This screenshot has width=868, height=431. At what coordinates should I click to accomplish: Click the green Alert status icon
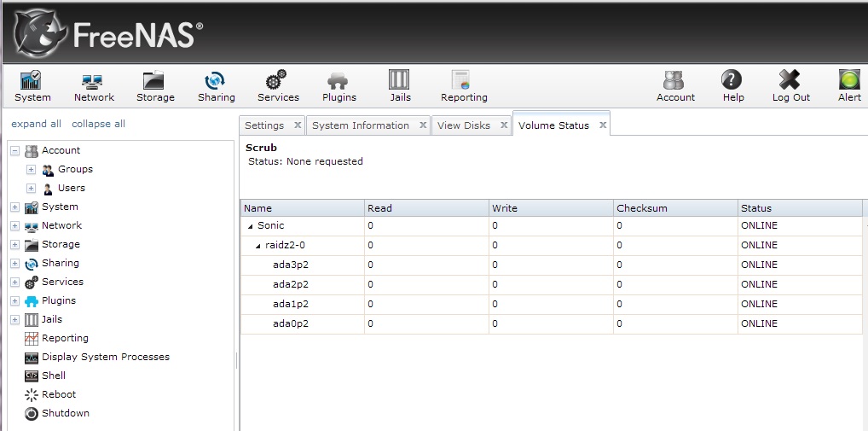(x=850, y=79)
